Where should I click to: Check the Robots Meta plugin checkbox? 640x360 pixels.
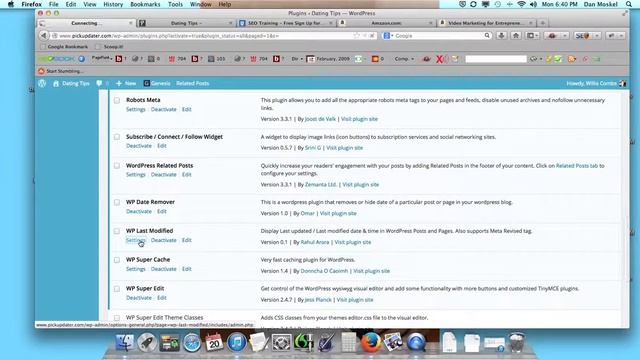tap(117, 100)
